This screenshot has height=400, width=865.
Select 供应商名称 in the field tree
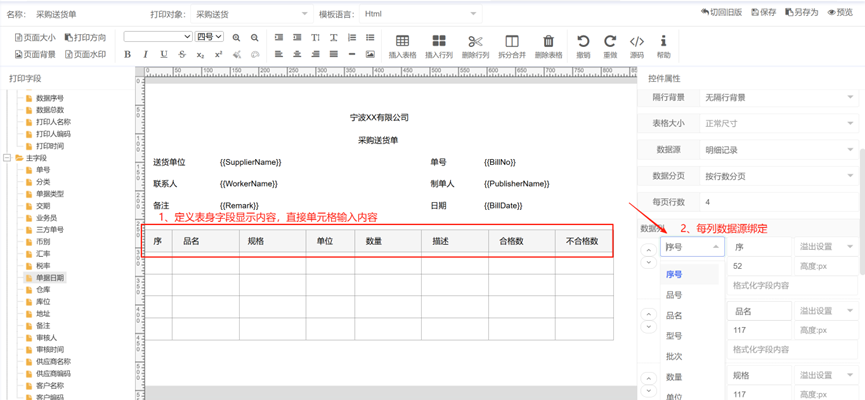coord(53,361)
